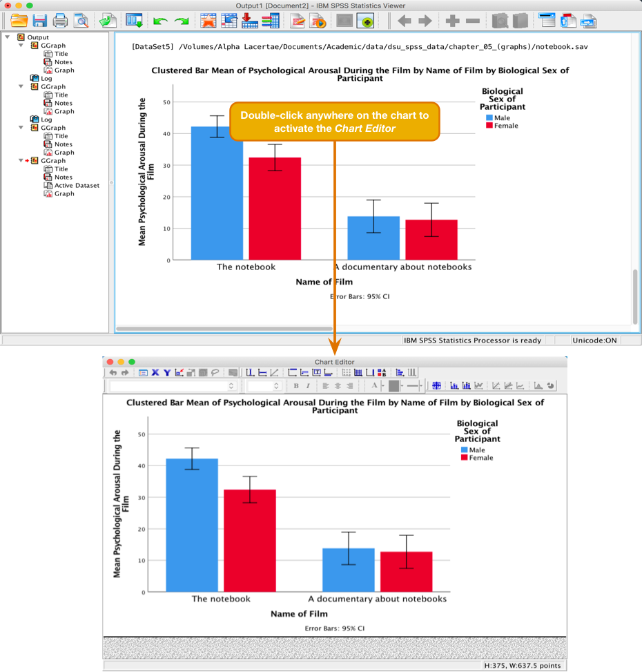Viewport: 642px width, 672px height.
Task: Toggle Bold in Chart Editor toolbar
Action: tap(296, 386)
